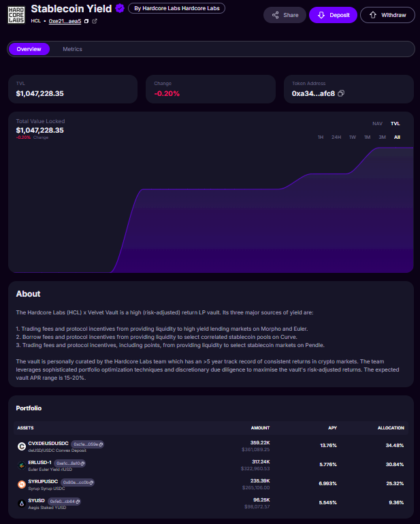Click the SYUSD token logo

(22, 504)
